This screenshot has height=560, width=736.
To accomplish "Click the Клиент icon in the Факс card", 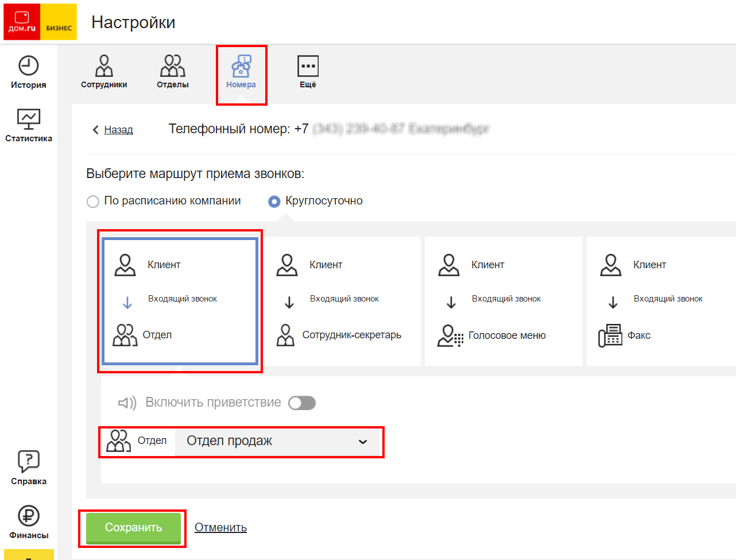I will (611, 265).
